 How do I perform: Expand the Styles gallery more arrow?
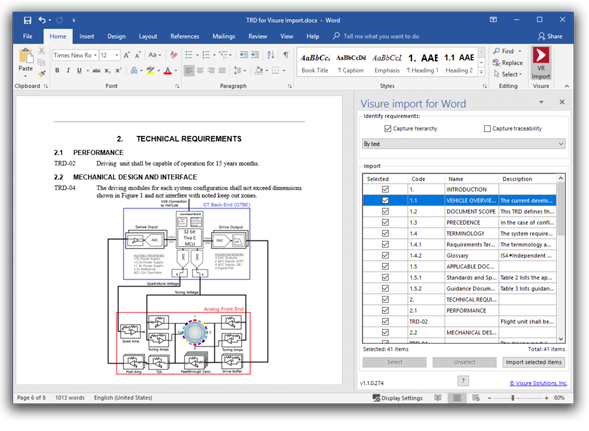pyautogui.click(x=482, y=71)
